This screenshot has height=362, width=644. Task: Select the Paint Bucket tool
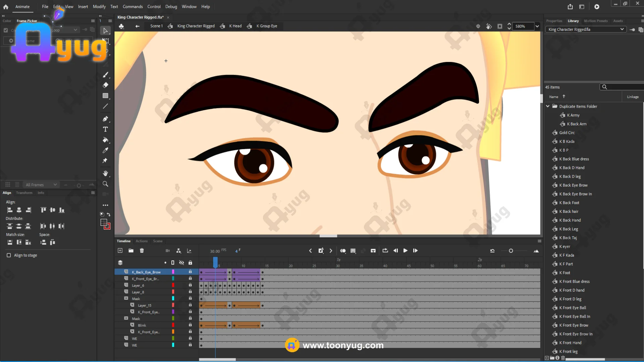coord(105,140)
